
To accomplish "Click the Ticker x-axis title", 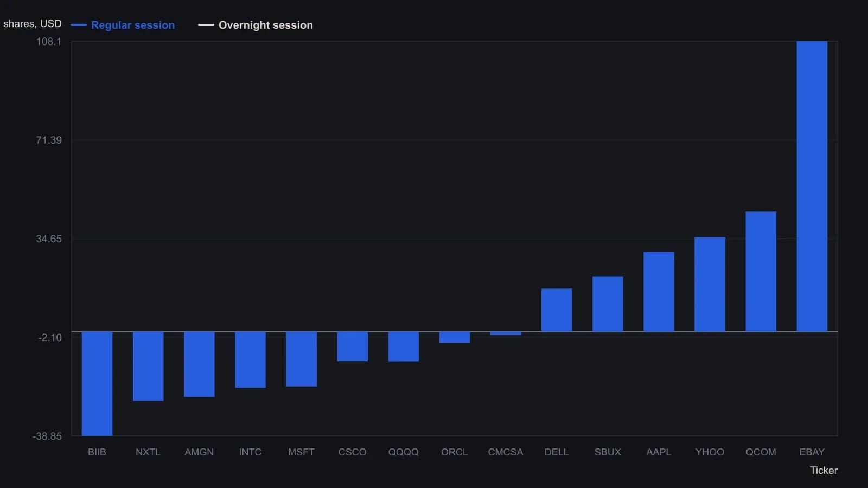I will [x=824, y=471].
